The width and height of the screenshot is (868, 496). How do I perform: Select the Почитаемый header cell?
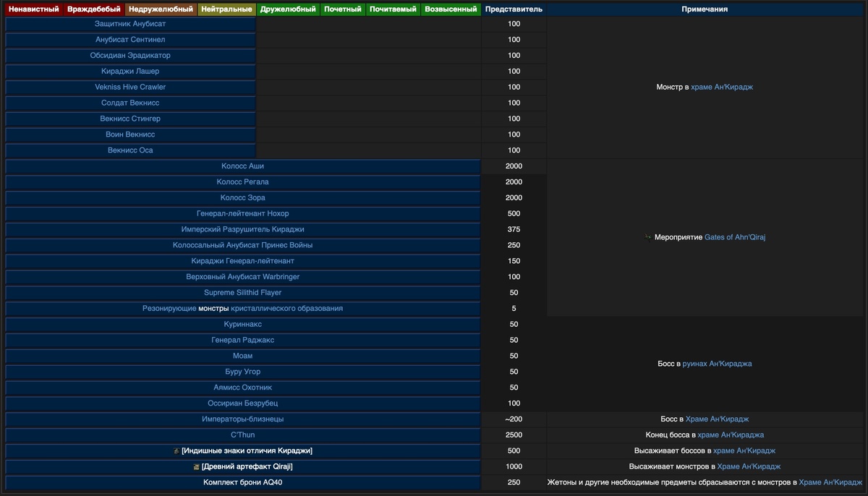[393, 9]
